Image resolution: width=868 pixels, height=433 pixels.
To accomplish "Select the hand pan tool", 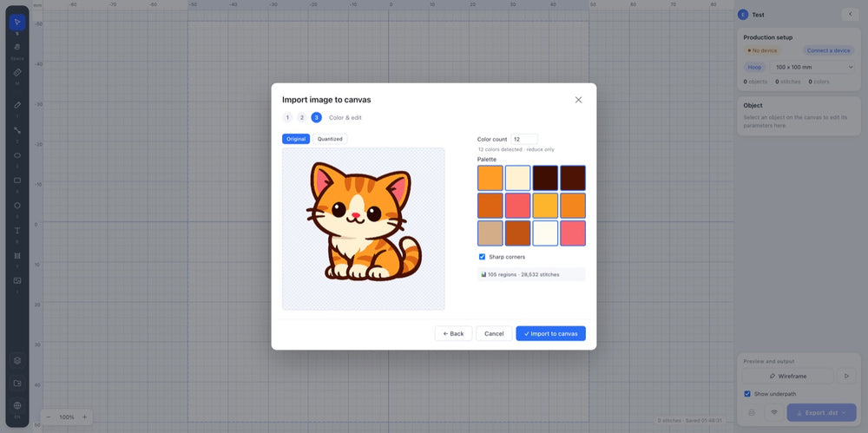I will [x=17, y=47].
